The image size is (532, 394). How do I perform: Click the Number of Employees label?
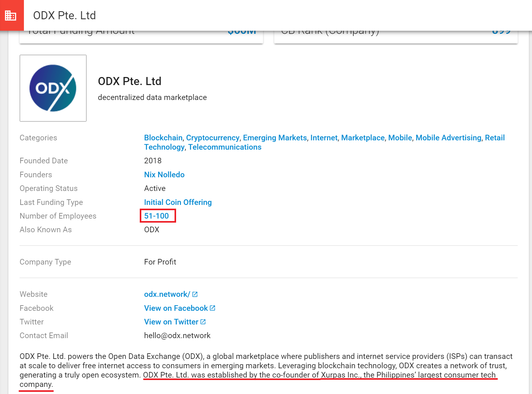pos(58,216)
